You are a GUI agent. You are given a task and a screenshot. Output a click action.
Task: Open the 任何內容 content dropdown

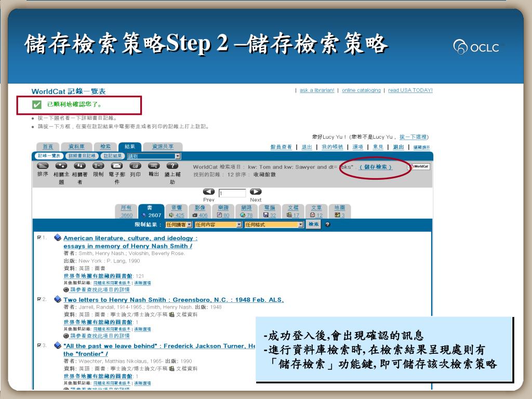pyautogui.click(x=218, y=224)
